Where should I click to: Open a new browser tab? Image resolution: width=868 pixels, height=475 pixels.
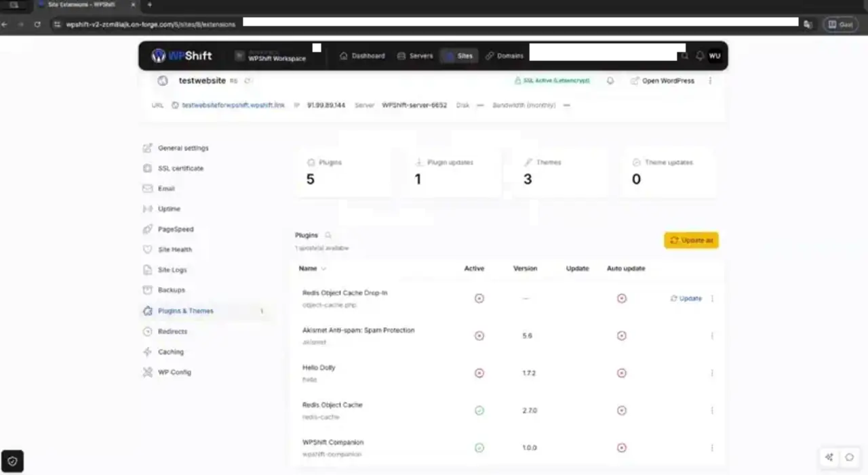[150, 5]
